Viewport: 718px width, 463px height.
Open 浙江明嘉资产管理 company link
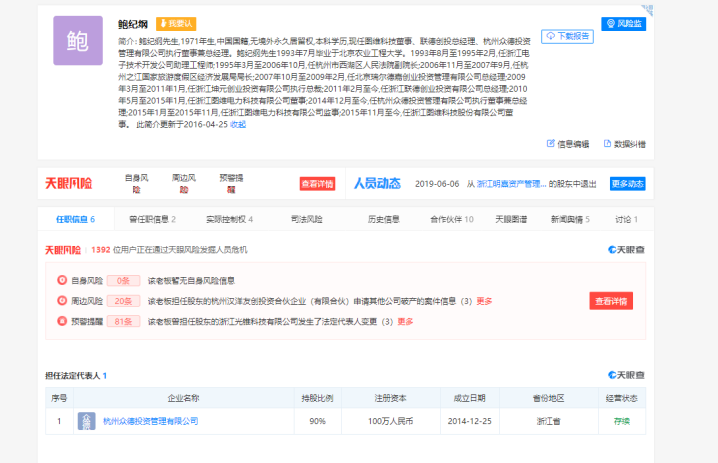pyautogui.click(x=511, y=184)
